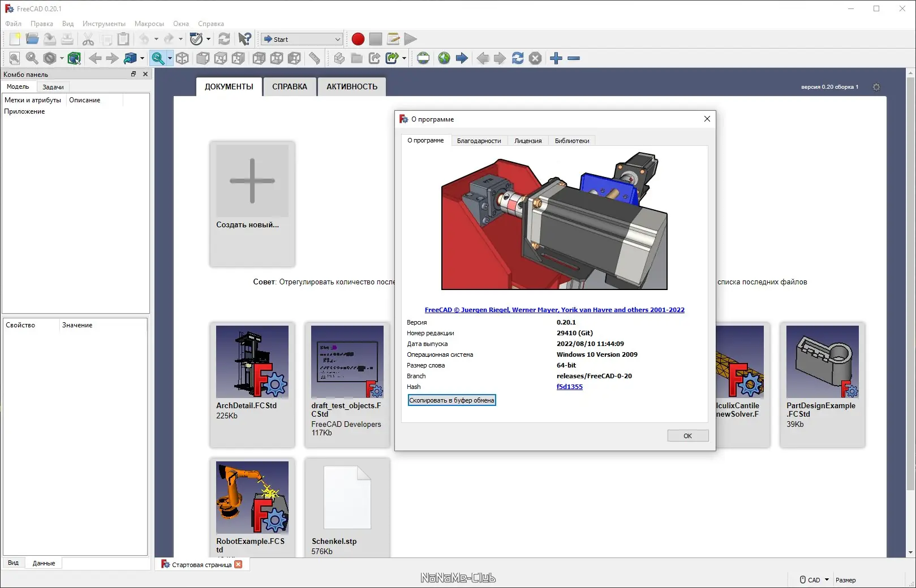Select the СПРАВКА tab on start page
Image resolution: width=916 pixels, height=588 pixels.
point(290,87)
